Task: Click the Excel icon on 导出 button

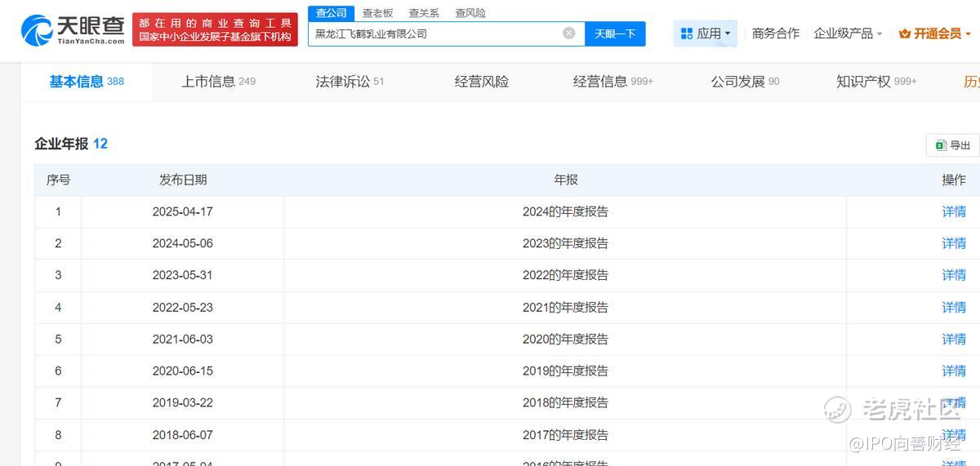Action: tap(941, 145)
